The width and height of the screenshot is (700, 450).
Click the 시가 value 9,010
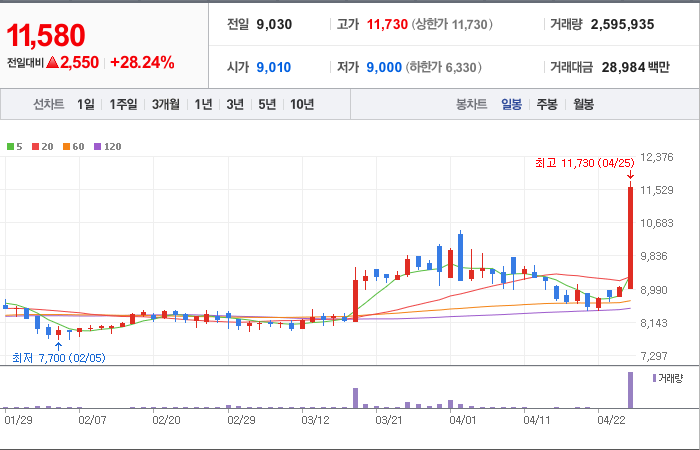click(x=274, y=67)
